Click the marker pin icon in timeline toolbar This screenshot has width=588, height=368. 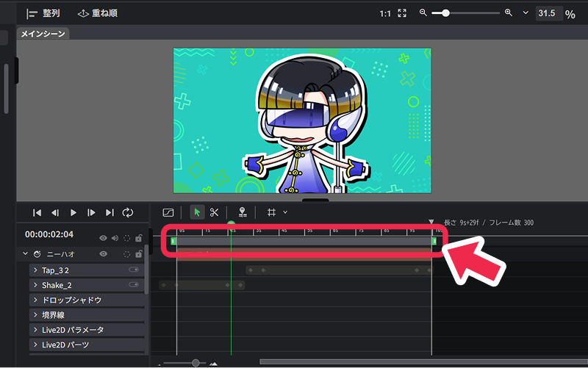[x=243, y=212]
